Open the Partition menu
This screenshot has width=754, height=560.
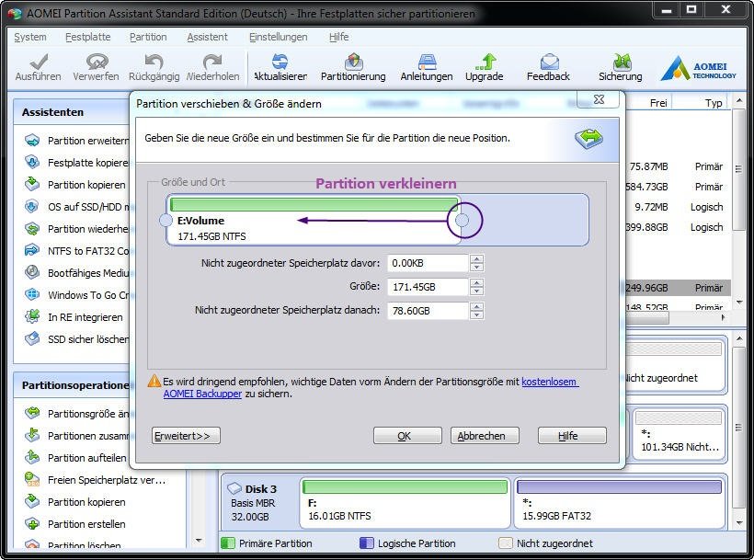click(148, 37)
